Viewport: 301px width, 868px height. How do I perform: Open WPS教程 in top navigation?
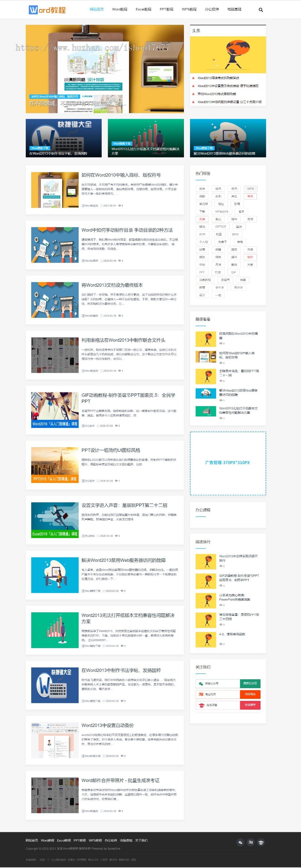pyautogui.click(x=189, y=9)
